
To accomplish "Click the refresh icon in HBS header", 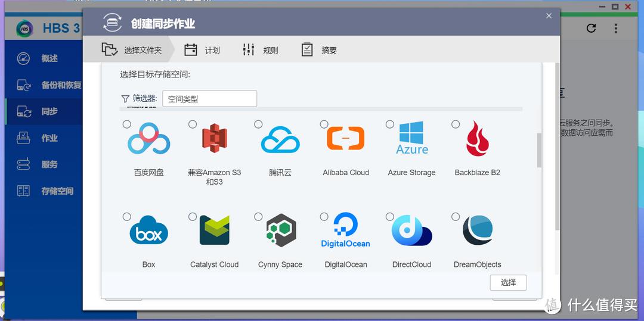I will [x=591, y=28].
